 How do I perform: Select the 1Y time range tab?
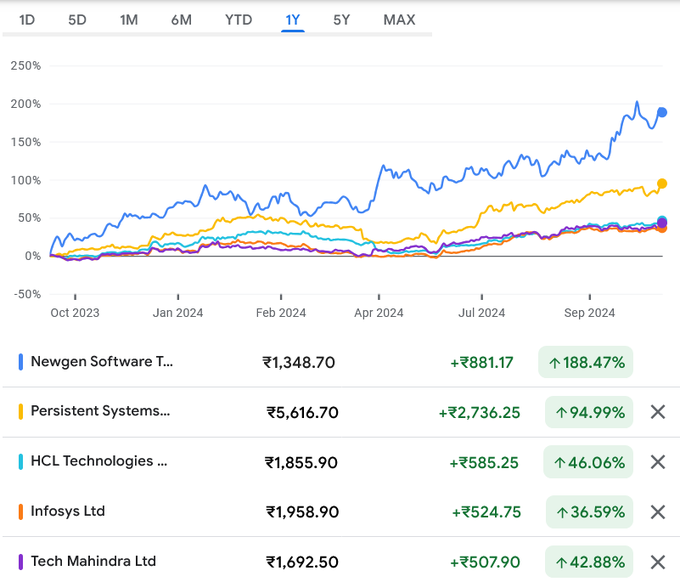(x=293, y=20)
